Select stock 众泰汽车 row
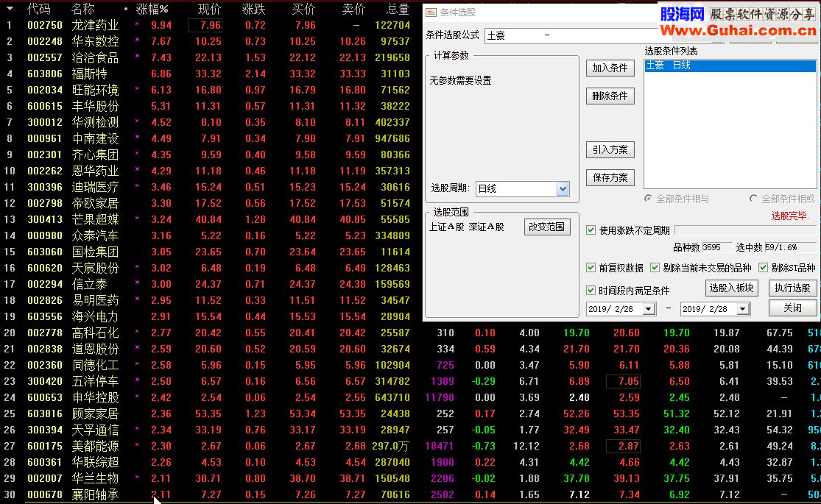The width and height of the screenshot is (821, 504). (x=207, y=235)
